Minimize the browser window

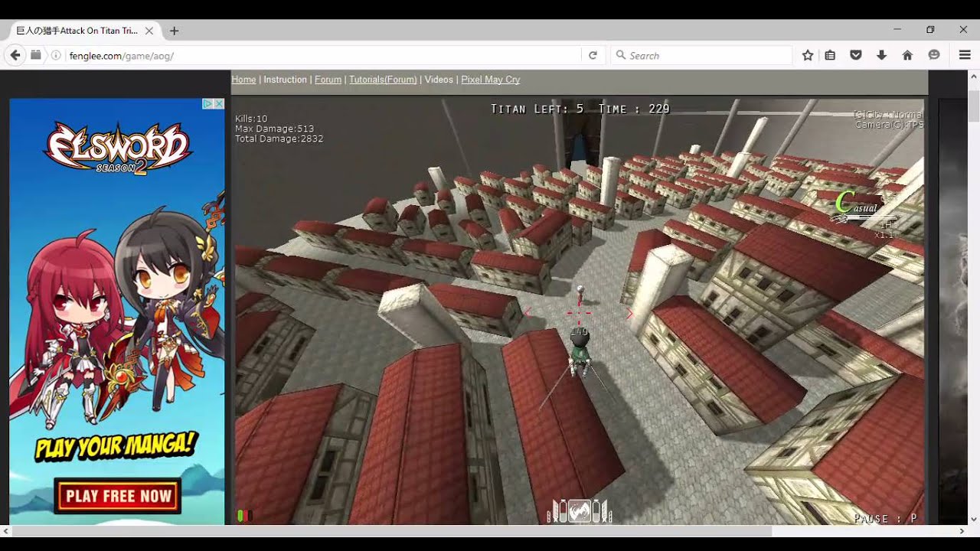coord(897,29)
